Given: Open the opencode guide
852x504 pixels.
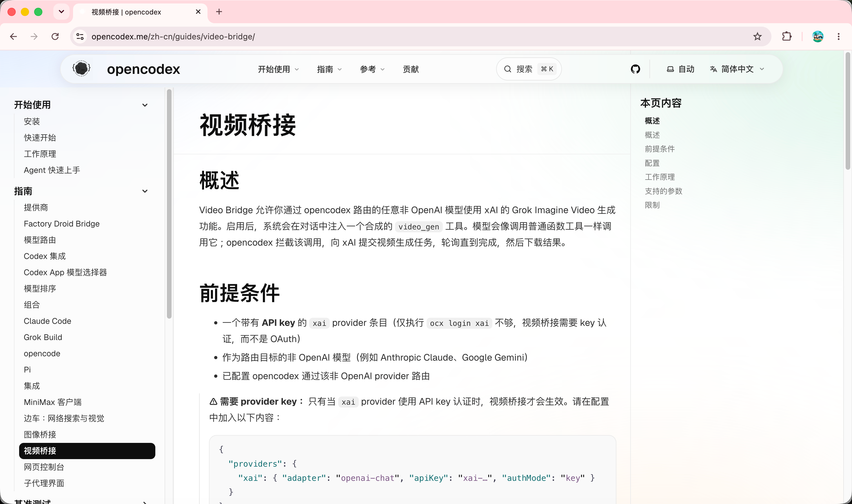Looking at the screenshot, I should pyautogui.click(x=42, y=354).
